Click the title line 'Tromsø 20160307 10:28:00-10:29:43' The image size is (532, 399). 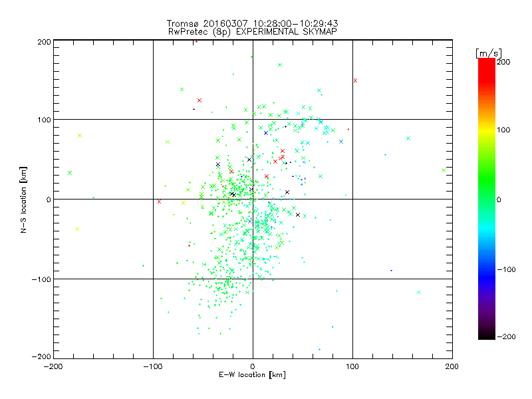[x=253, y=23]
